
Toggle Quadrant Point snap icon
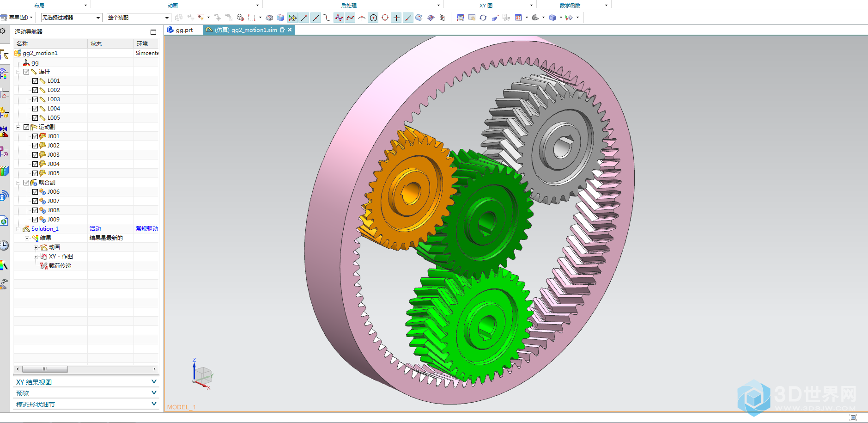tap(385, 18)
